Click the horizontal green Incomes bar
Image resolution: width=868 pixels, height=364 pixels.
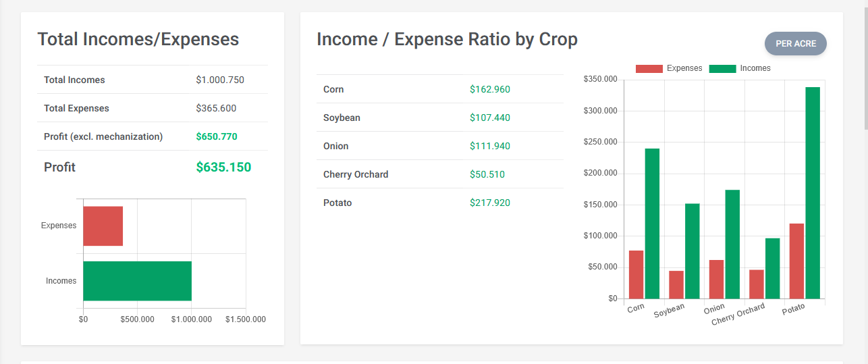pos(137,281)
